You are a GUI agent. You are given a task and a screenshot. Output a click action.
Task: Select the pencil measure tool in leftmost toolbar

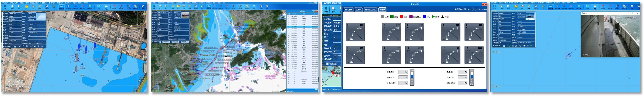40,6
